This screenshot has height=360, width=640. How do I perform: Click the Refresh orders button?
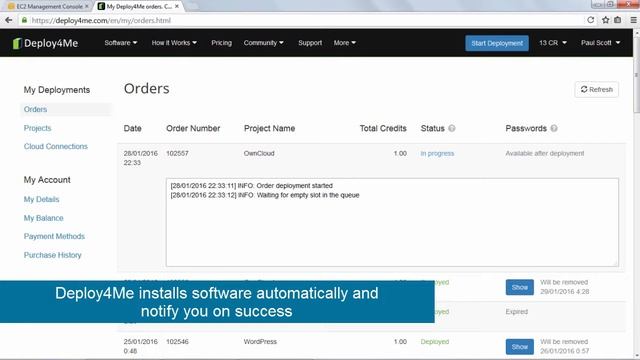[x=596, y=89]
